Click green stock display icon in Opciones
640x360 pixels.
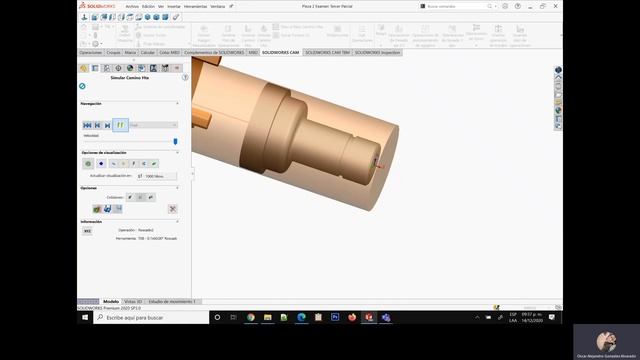pyautogui.click(x=97, y=209)
